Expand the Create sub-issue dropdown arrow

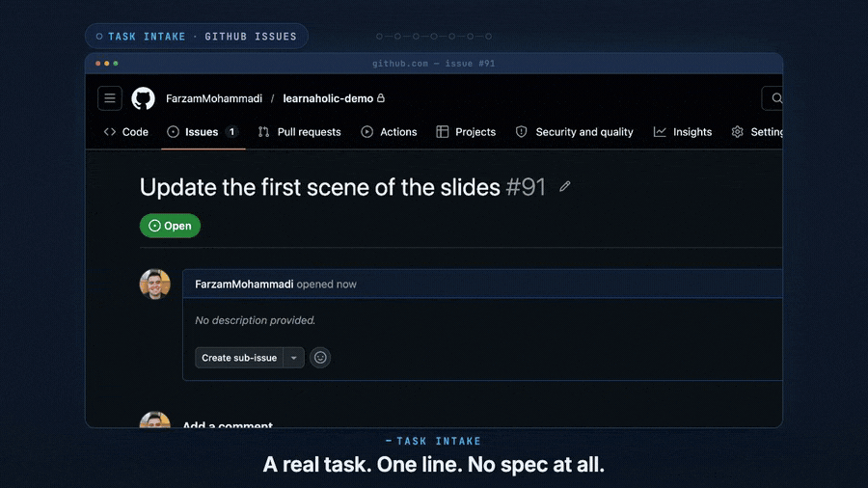click(x=294, y=358)
